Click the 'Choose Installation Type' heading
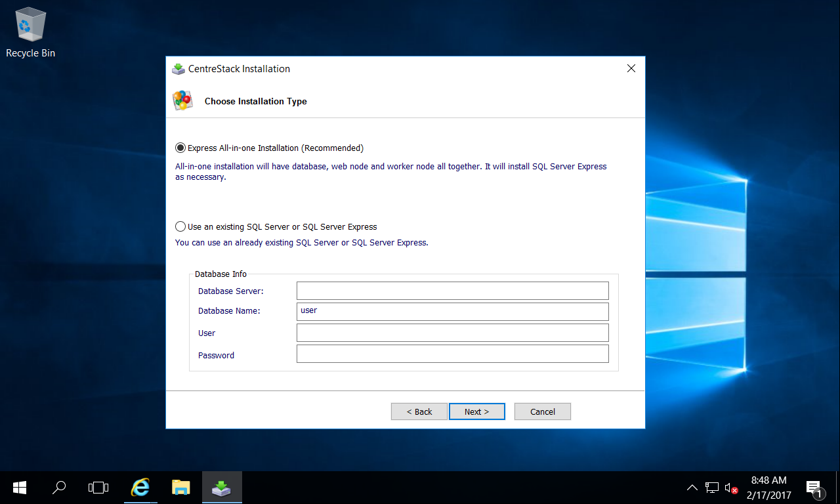 tap(256, 101)
